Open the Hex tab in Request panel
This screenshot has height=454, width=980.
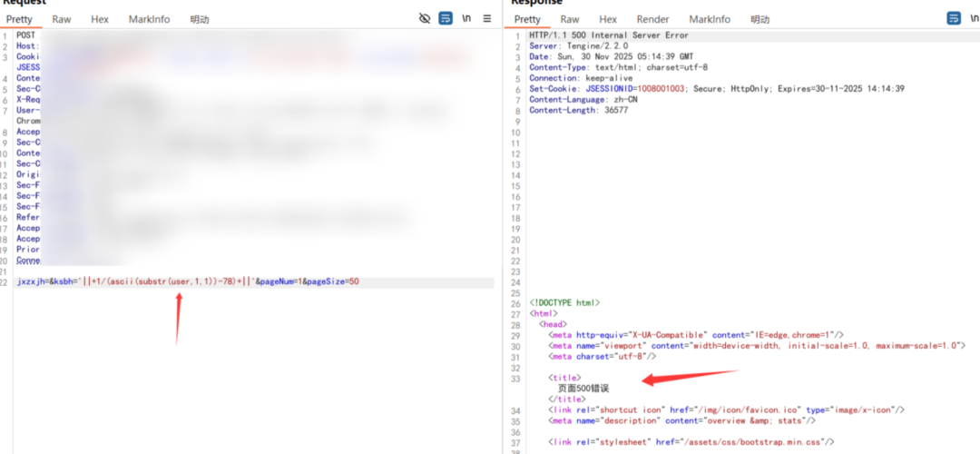pos(100,19)
